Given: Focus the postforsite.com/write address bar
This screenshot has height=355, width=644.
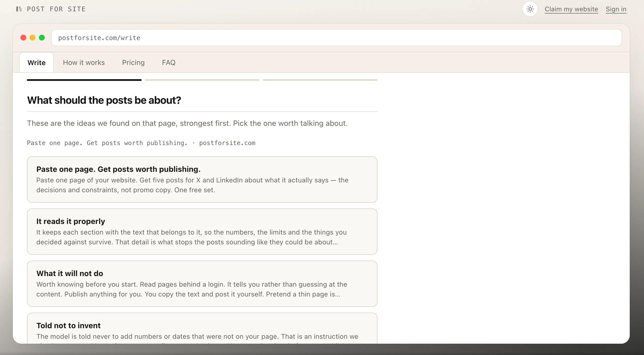Looking at the screenshot, I should tap(337, 38).
